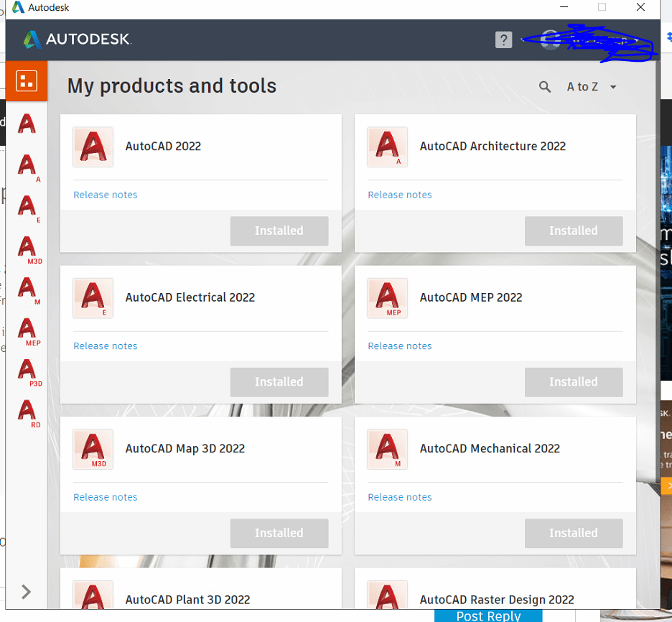Select the AutoCAD icon in the sidebar

(27, 124)
